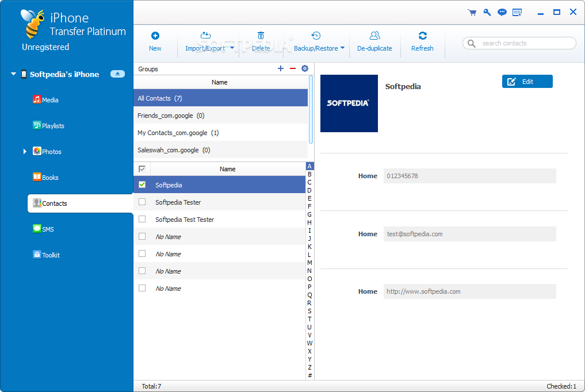Image resolution: width=585 pixels, height=392 pixels.
Task: Jump to # in alphabet index
Action: pyautogui.click(x=309, y=375)
